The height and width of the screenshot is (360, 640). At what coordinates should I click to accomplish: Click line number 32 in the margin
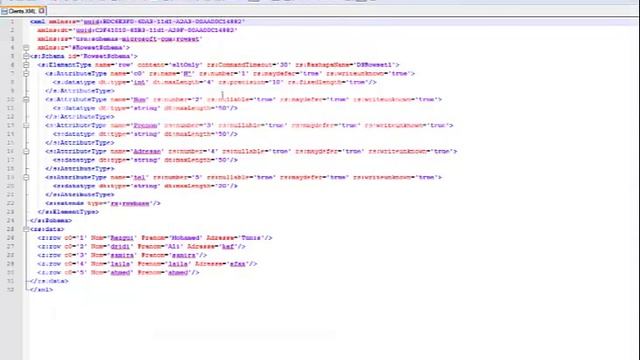tap(11, 290)
